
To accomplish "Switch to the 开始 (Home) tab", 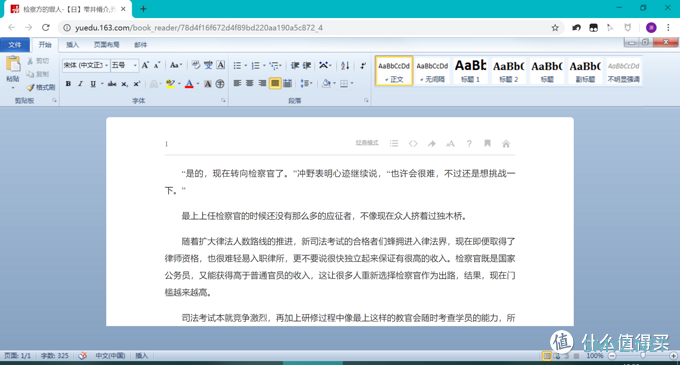I will (45, 45).
